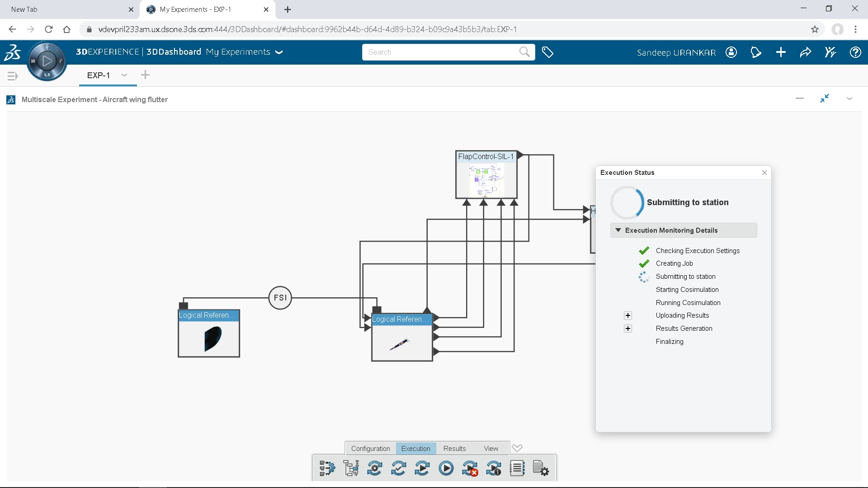
Task: Open document settings gear icon in toolbar
Action: (x=541, y=469)
